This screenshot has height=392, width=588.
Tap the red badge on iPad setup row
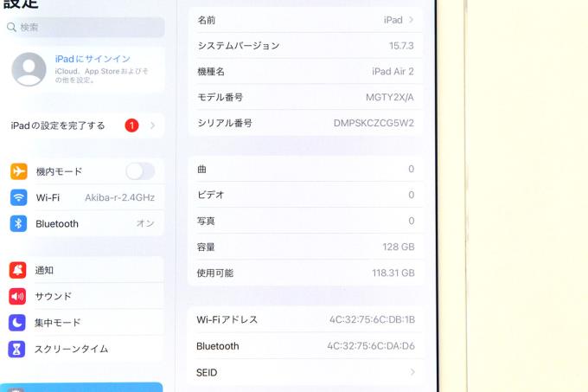pyautogui.click(x=131, y=125)
